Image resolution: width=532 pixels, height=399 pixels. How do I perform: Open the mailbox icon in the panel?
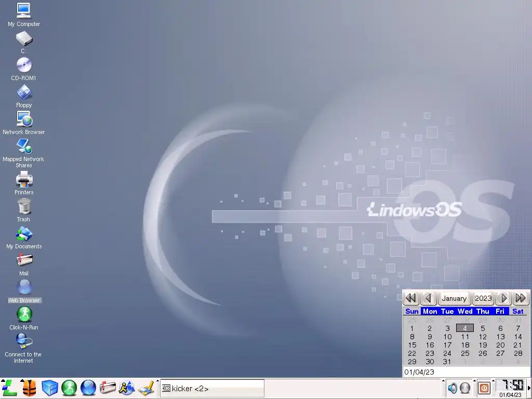(x=108, y=388)
